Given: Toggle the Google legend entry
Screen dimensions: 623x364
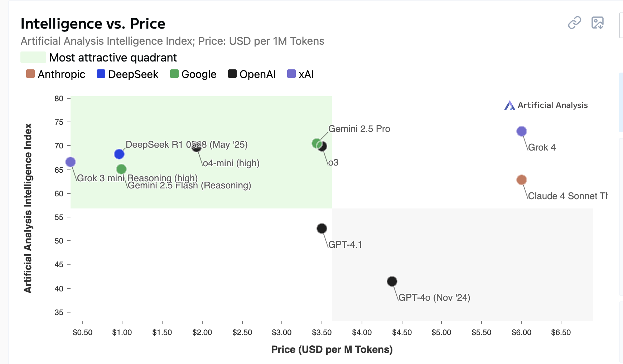Looking at the screenshot, I should 193,74.
